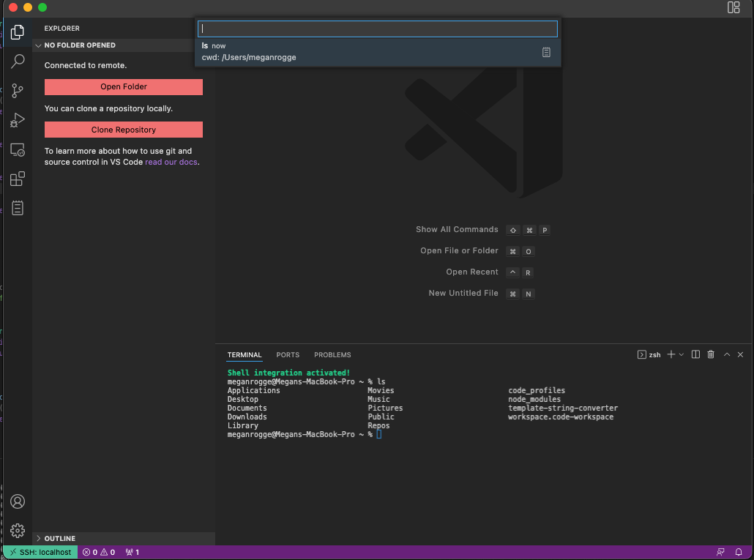Follow the read our docs link
This screenshot has width=754, height=560.
pos(171,162)
